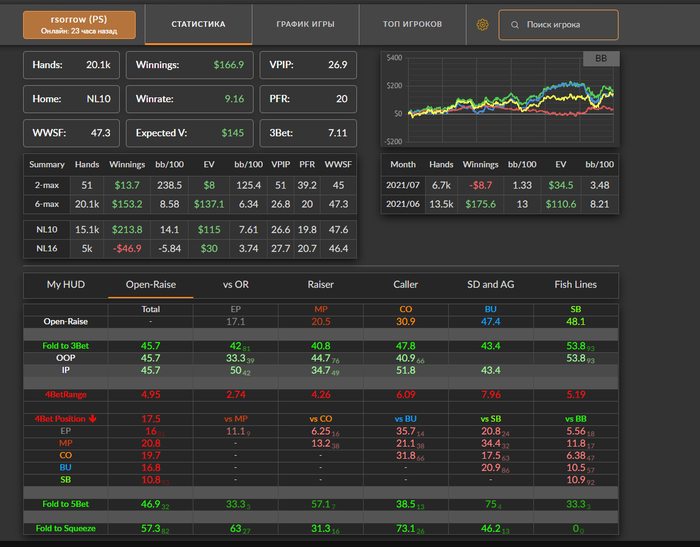
Task: Open the SD and AG tab
Action: (x=490, y=285)
